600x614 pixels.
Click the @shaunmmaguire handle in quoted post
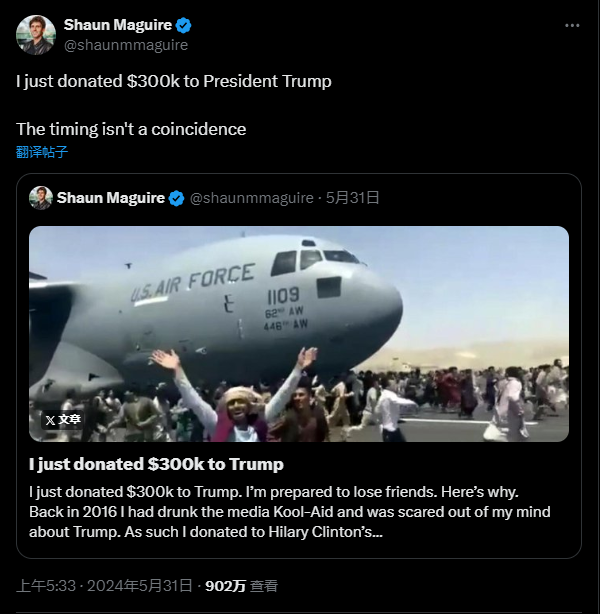254,198
